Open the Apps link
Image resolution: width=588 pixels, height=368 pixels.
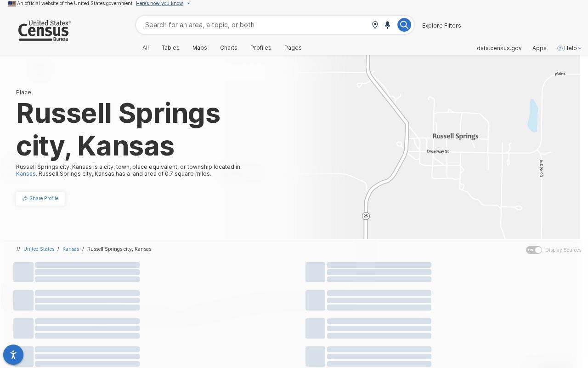pyautogui.click(x=539, y=48)
